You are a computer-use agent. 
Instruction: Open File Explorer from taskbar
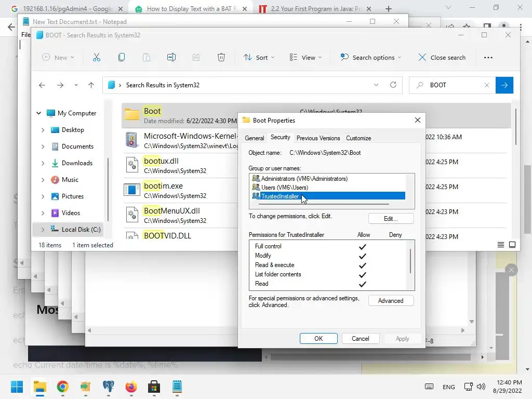pos(39,387)
